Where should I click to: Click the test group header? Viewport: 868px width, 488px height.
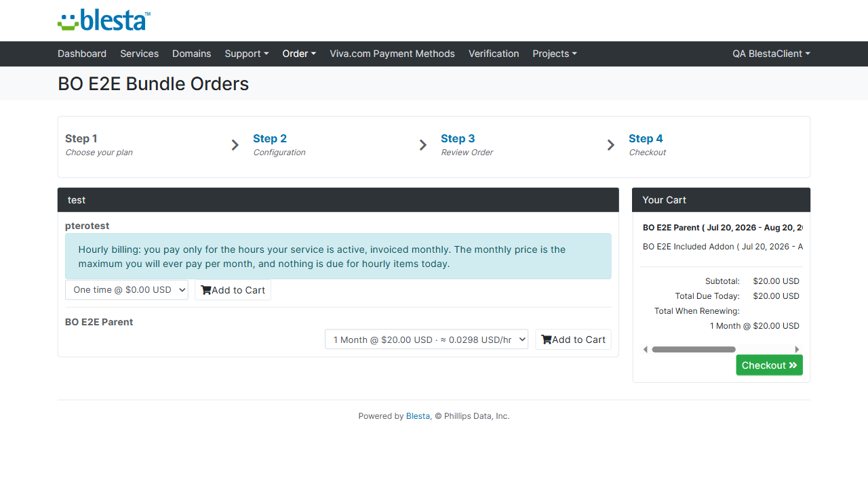tap(338, 200)
